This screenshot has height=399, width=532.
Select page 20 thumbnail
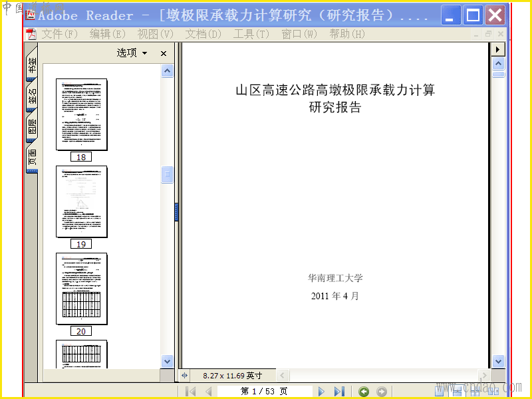point(81,289)
